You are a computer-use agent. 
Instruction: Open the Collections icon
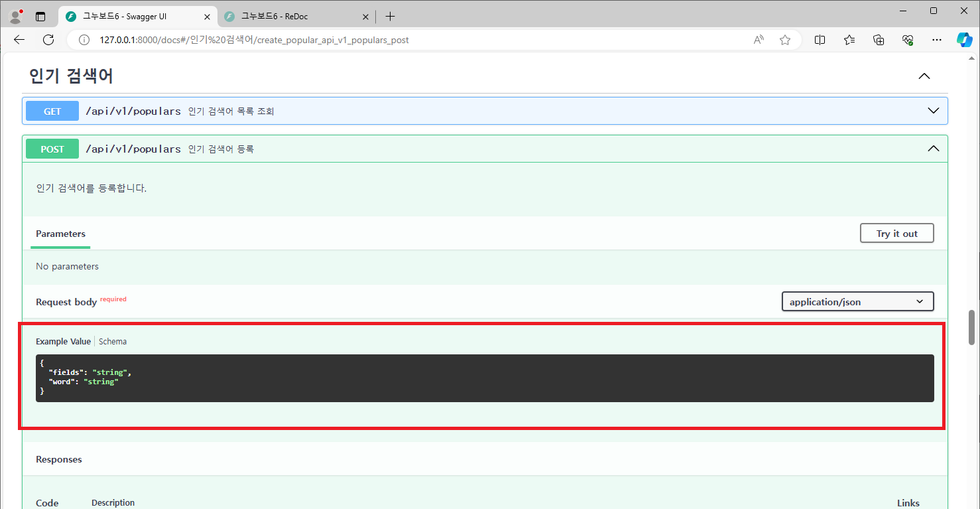coord(879,40)
